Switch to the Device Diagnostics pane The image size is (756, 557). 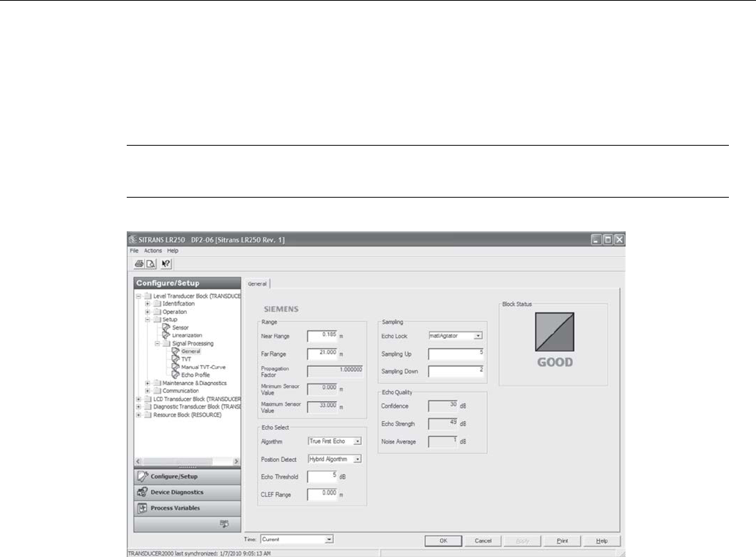click(187, 492)
